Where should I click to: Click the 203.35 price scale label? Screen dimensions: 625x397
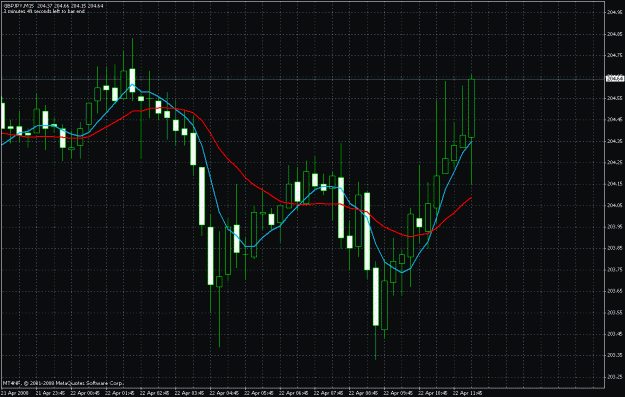coord(615,355)
